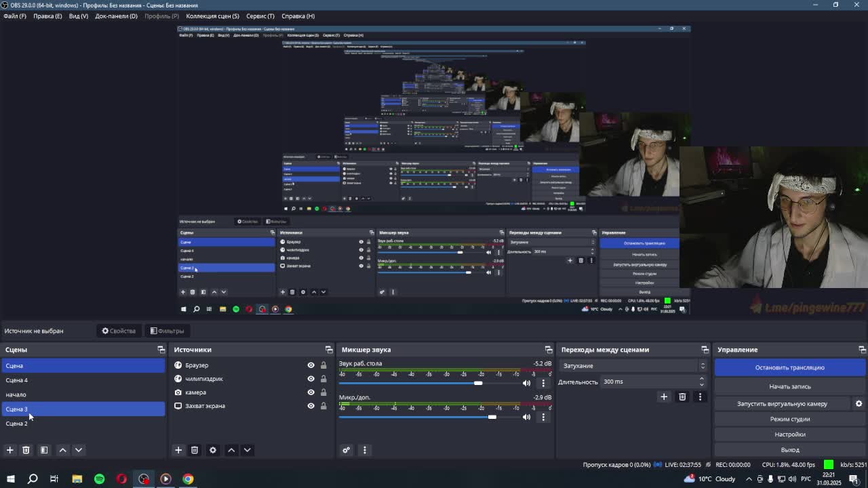This screenshot has width=868, height=488.
Task: Open the Справка menu
Action: point(298,16)
